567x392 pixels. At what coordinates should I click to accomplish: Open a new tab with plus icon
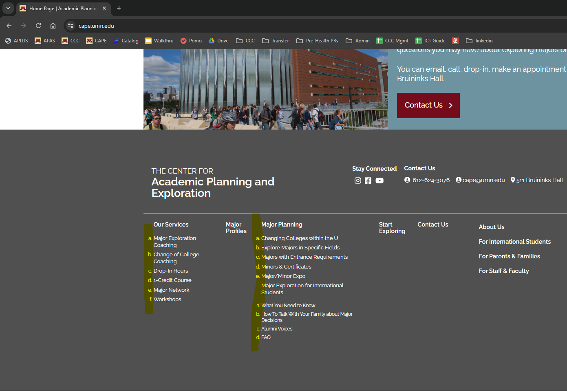click(x=119, y=8)
